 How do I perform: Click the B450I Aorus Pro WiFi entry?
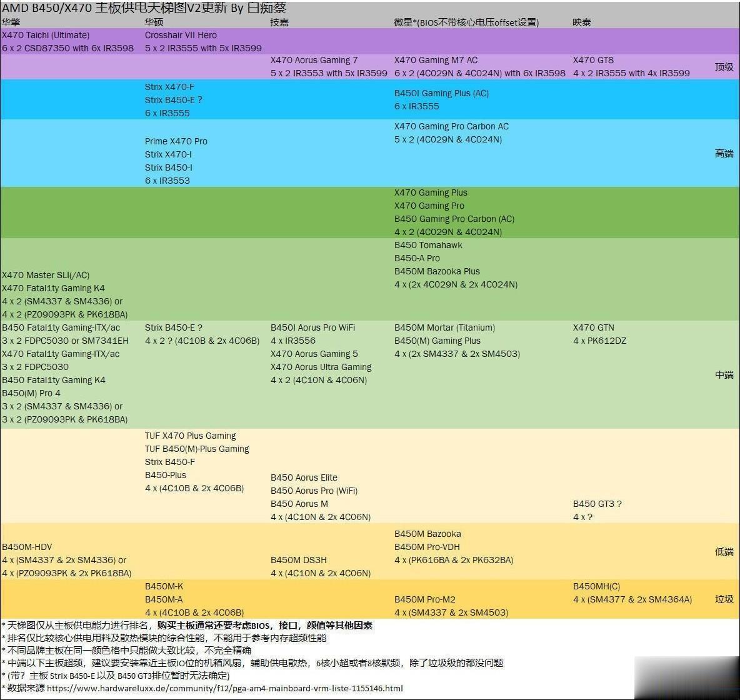[x=313, y=327]
